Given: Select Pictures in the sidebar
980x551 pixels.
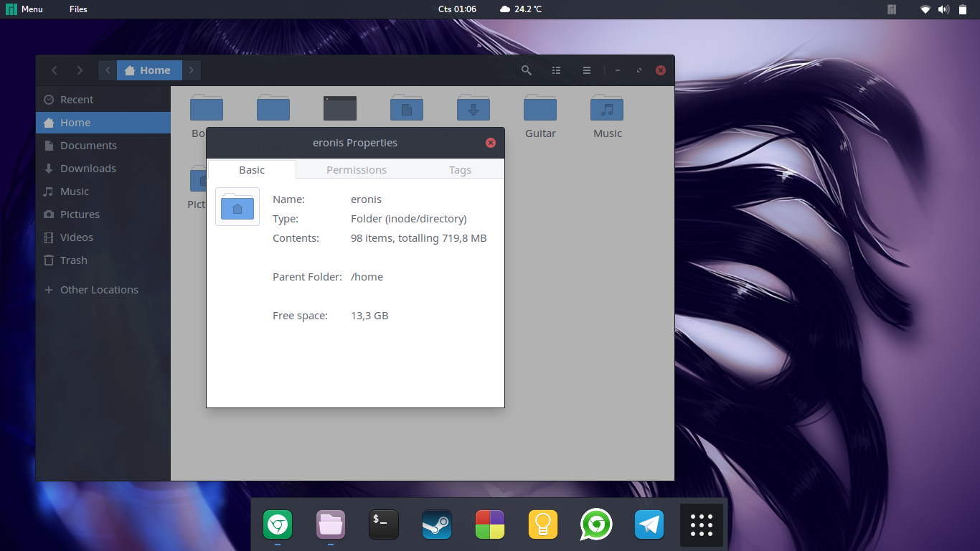Looking at the screenshot, I should [x=103, y=215].
